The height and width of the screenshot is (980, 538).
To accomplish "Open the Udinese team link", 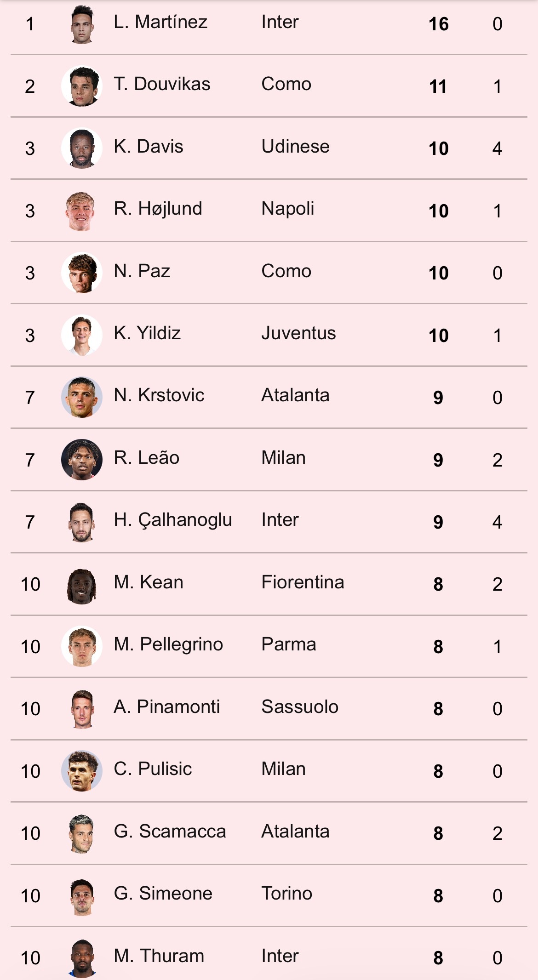I will click(x=295, y=147).
